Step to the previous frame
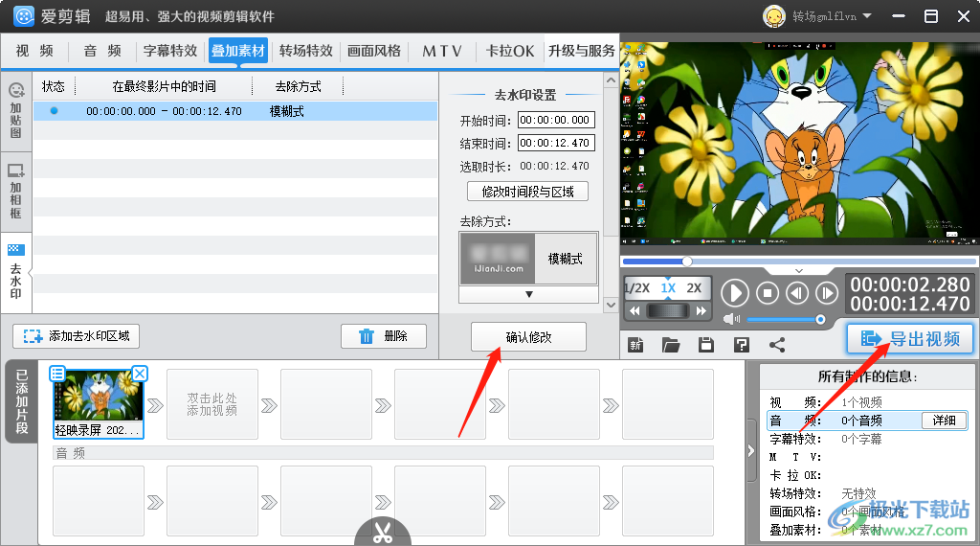980x546 pixels. [797, 293]
